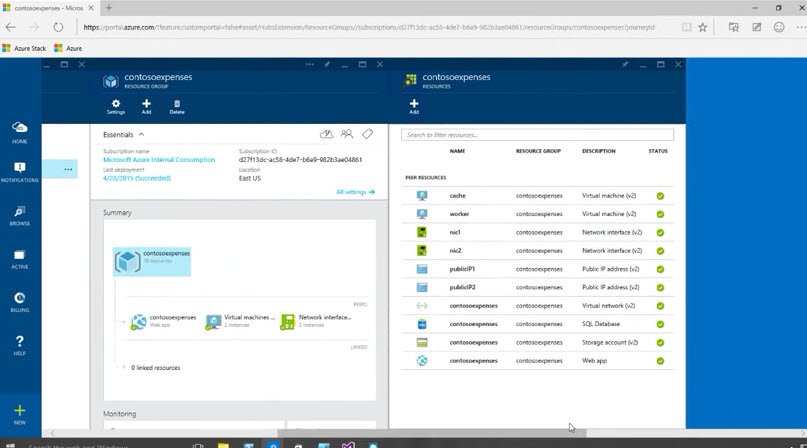Open the contosoexpenses Web app tile in Summary
Screen dimensions: 807x448
point(164,321)
